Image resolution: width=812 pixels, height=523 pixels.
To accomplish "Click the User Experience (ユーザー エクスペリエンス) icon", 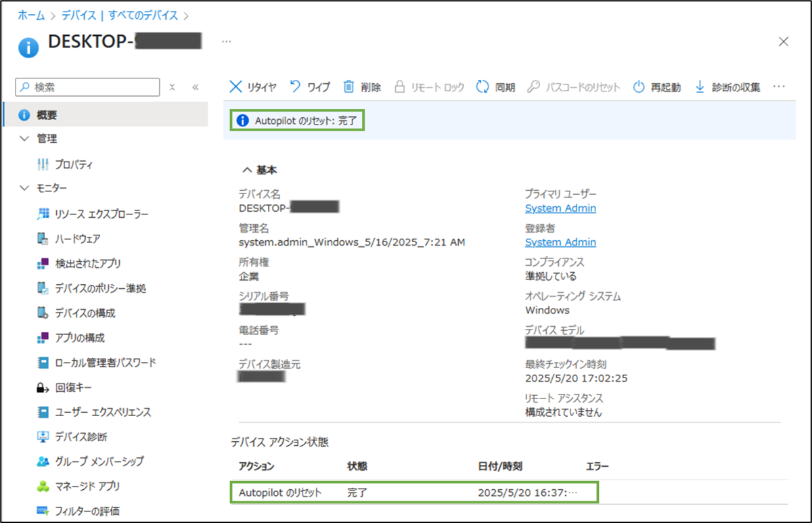I will coord(43,412).
